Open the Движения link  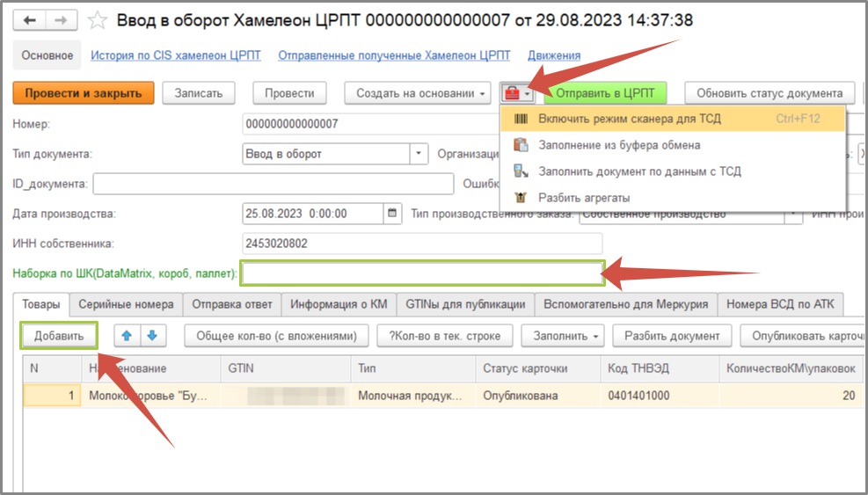coord(554,55)
